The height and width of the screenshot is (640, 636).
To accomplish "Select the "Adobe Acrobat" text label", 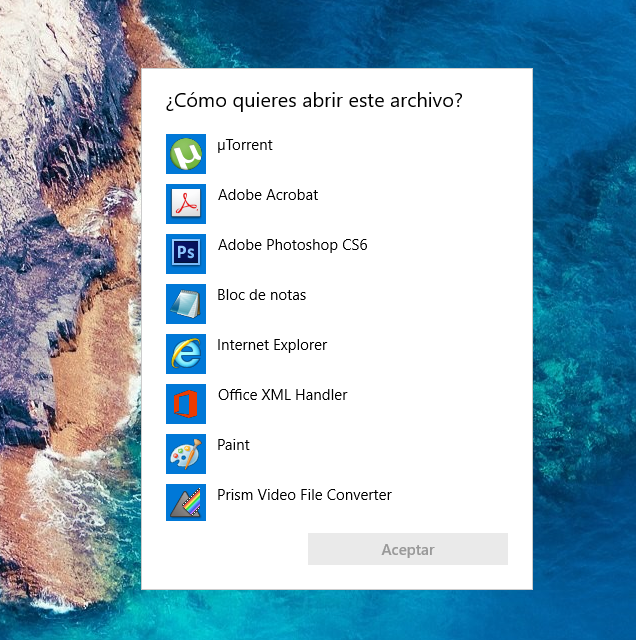I will (268, 195).
